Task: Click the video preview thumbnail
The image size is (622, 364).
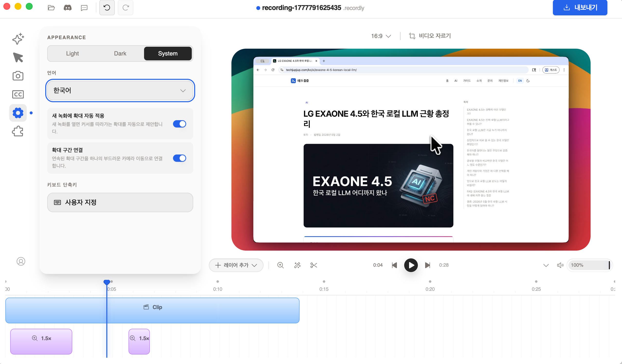Action: coord(411,150)
